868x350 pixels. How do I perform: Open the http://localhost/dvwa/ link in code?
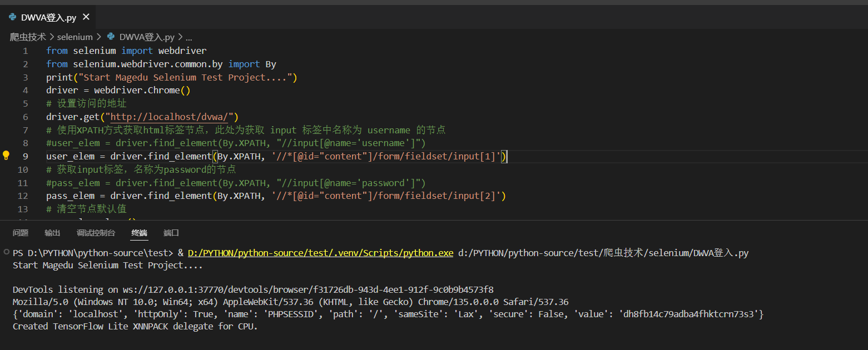[170, 117]
